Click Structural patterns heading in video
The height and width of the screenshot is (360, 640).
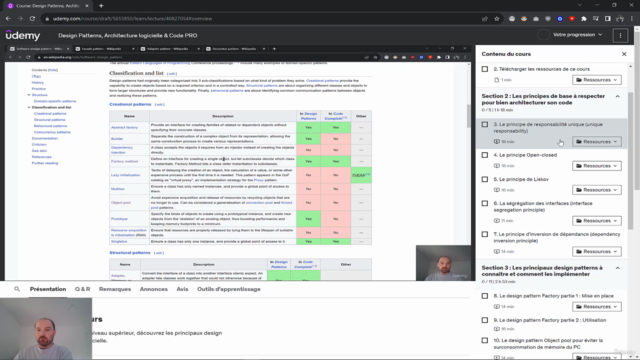[x=130, y=253]
